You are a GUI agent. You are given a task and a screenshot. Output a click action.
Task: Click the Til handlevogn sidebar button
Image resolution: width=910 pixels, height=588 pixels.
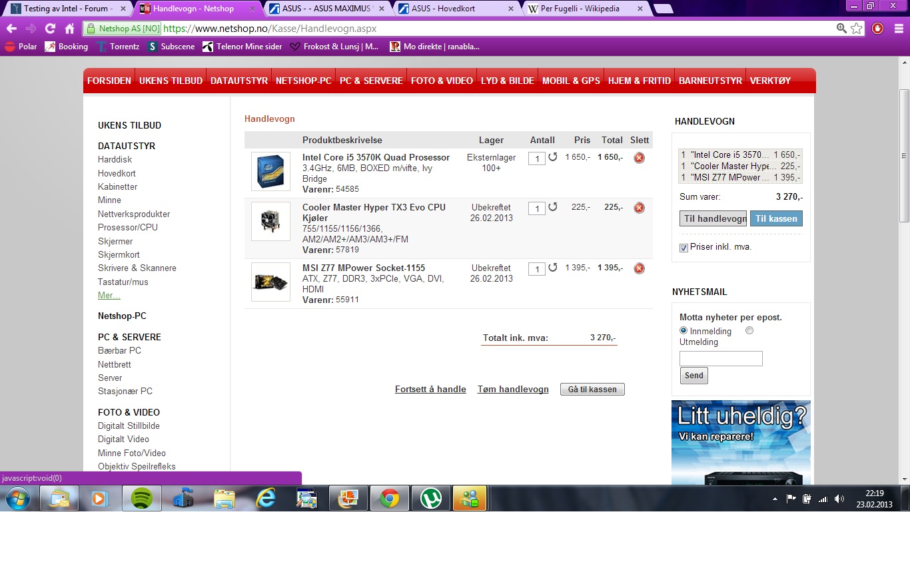pos(713,219)
